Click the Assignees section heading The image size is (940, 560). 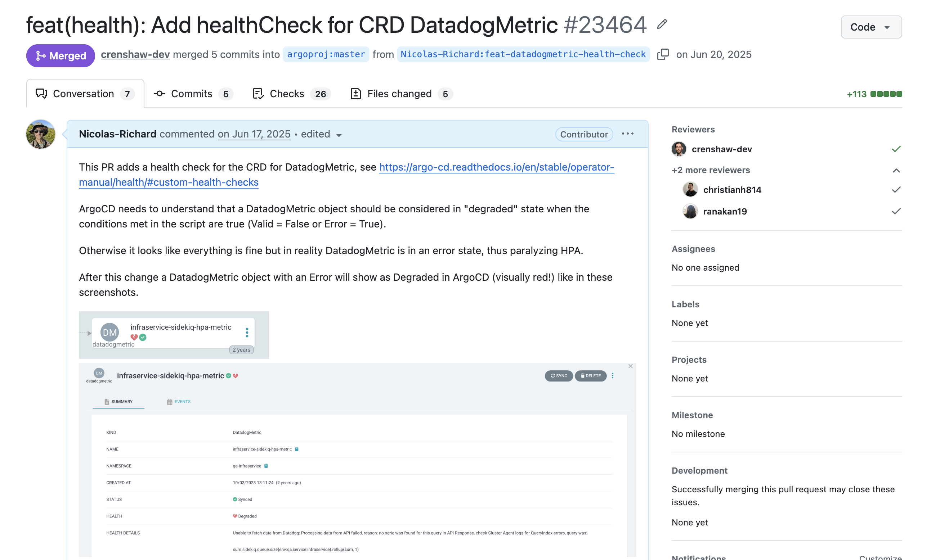pos(693,249)
